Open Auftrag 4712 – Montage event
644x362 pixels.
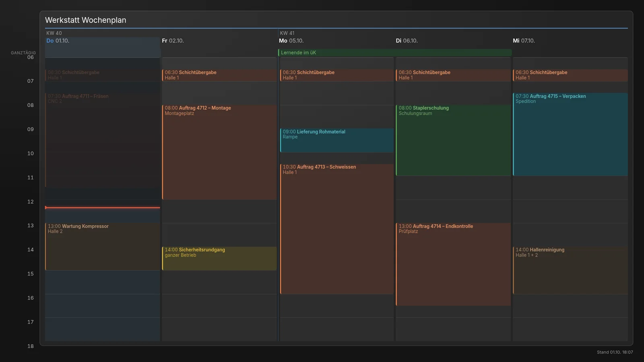pyautogui.click(x=219, y=152)
